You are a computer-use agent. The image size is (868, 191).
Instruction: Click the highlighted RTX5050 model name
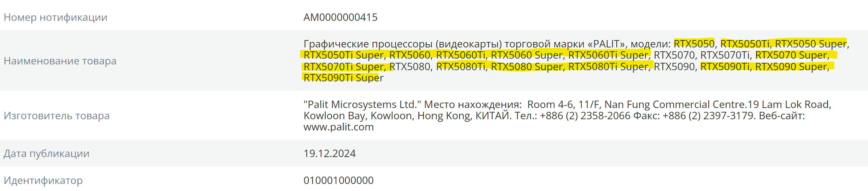(x=694, y=44)
